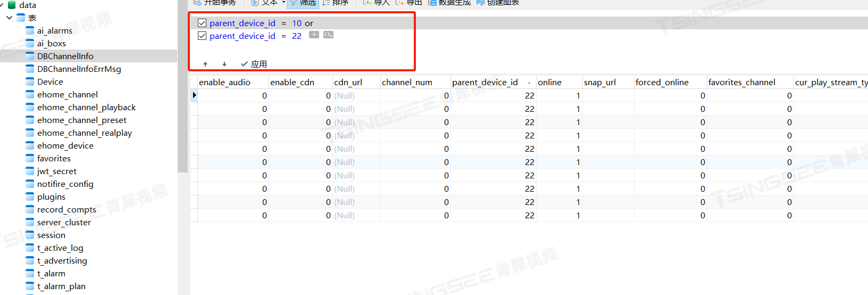Click the online column header
Viewport: 868px width, 295px height.
click(x=559, y=82)
